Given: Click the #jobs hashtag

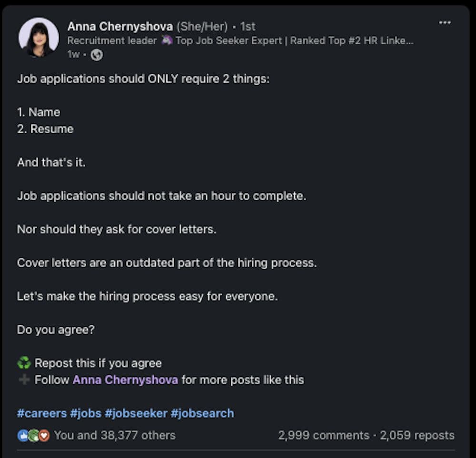Looking at the screenshot, I should pos(85,413).
